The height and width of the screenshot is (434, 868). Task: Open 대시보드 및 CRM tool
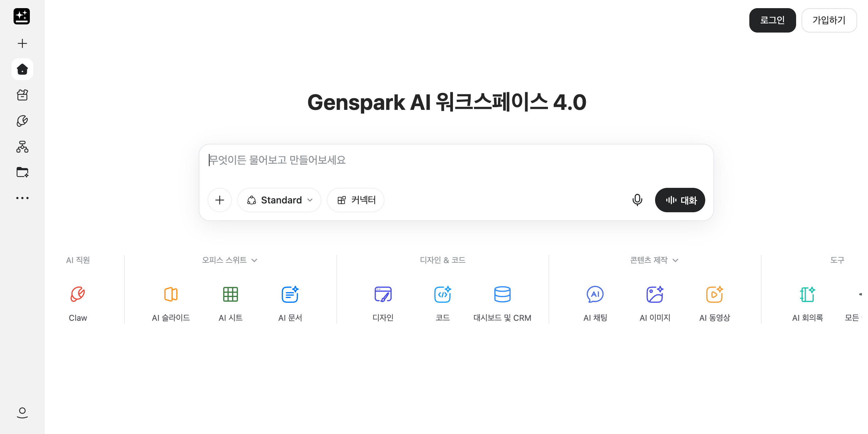[x=502, y=303]
